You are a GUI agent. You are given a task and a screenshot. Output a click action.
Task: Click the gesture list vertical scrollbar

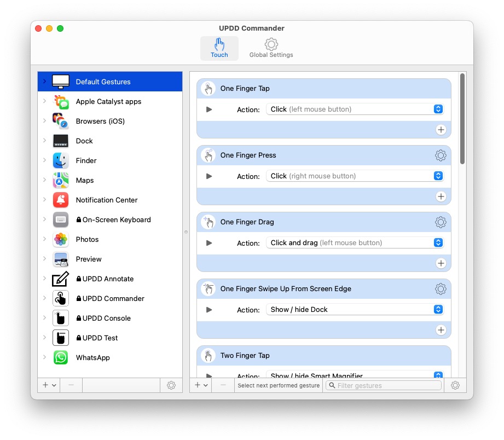pyautogui.click(x=462, y=119)
